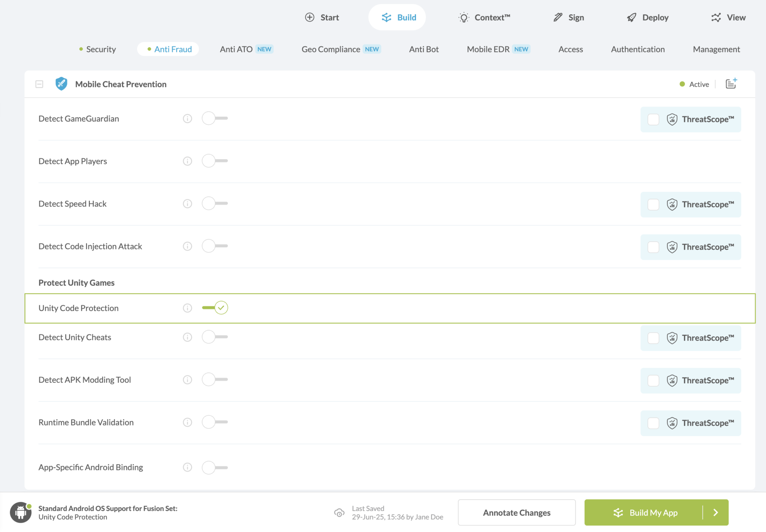Disable the Unity Code Protection toggle

click(x=215, y=308)
